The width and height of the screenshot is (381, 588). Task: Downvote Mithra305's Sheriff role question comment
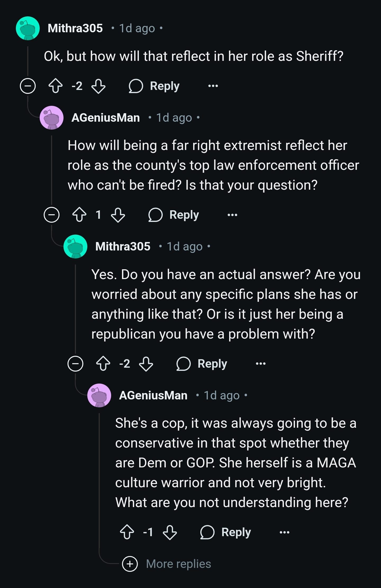(98, 86)
